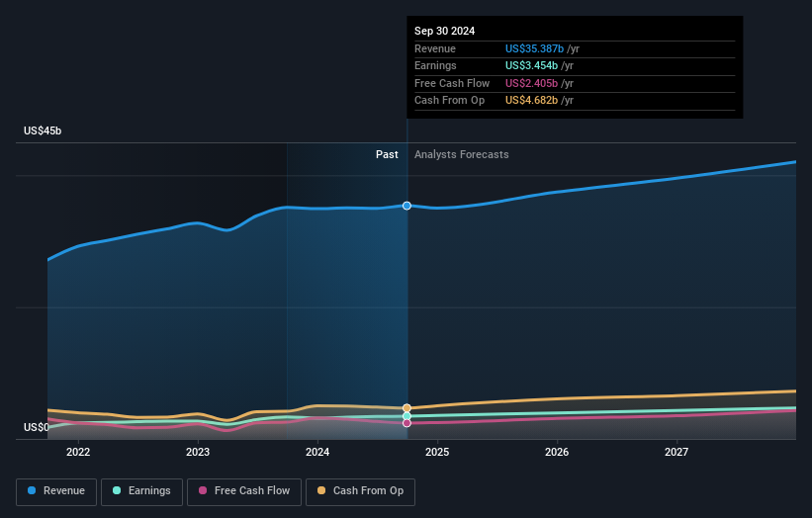Toggle the Free Cash Flow legend button
Image resolution: width=812 pixels, height=518 pixels.
point(244,491)
